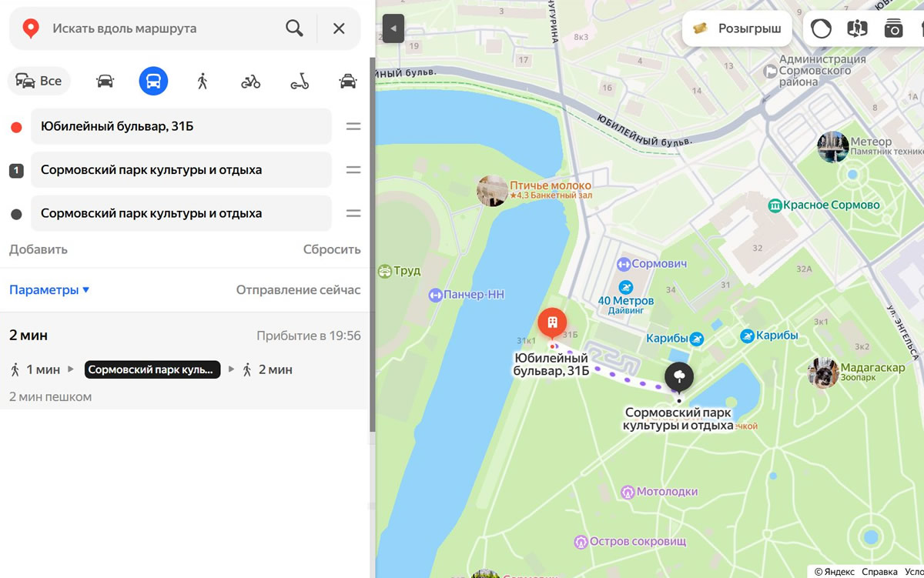
Task: Select the scooter route mode
Action: point(300,81)
